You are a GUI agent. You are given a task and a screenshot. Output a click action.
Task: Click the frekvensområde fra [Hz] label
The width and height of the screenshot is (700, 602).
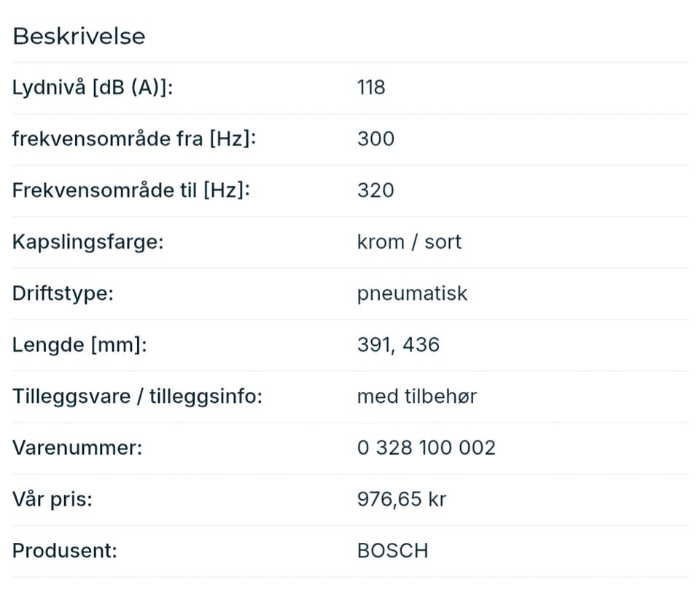pyautogui.click(x=134, y=139)
